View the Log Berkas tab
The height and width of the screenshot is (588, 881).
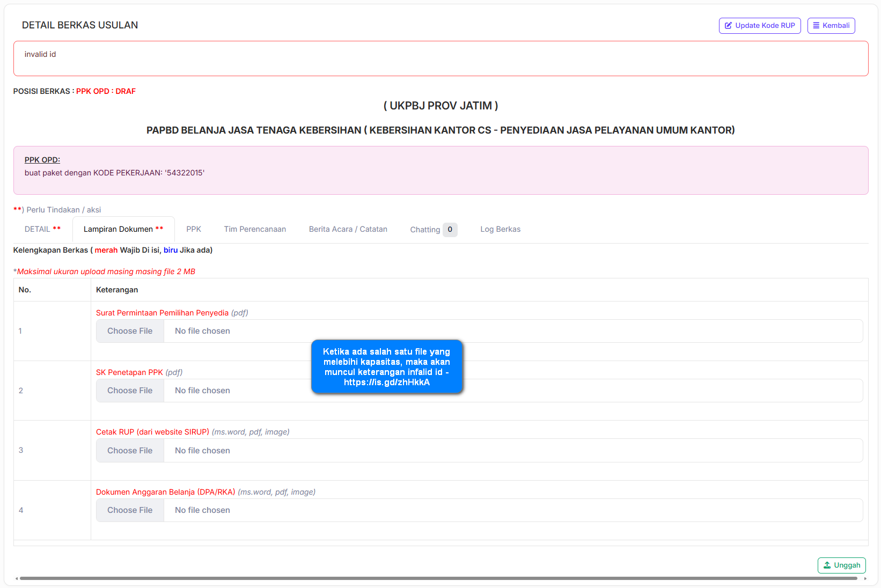coord(500,229)
